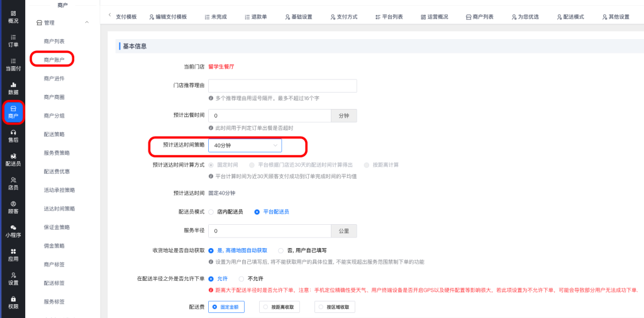Collapse the 管理 menu section

pos(86,23)
